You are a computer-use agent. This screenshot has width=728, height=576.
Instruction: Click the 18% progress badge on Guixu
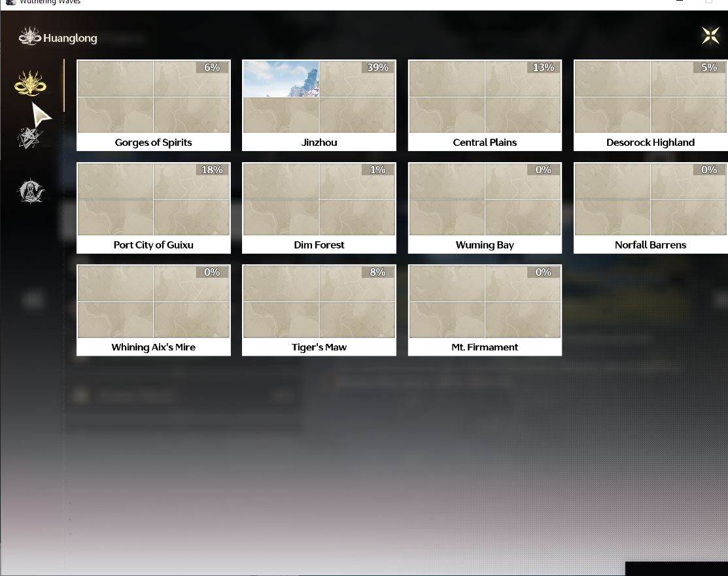212,170
